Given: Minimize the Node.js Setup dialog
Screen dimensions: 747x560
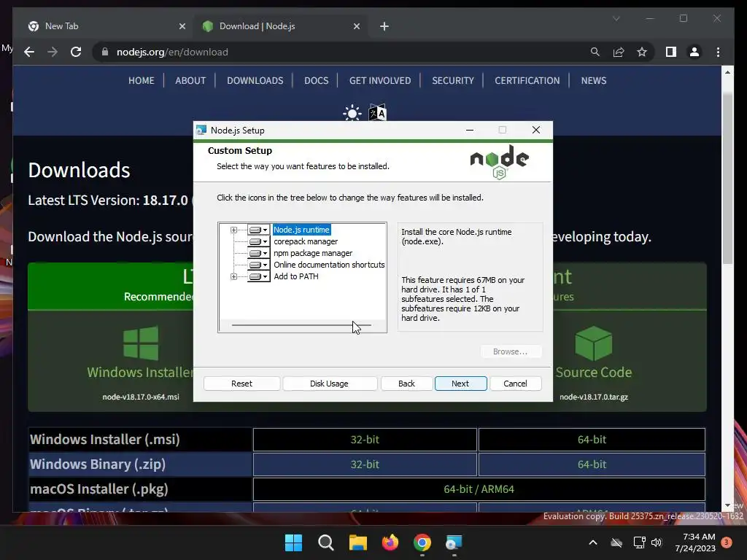Looking at the screenshot, I should (470, 130).
